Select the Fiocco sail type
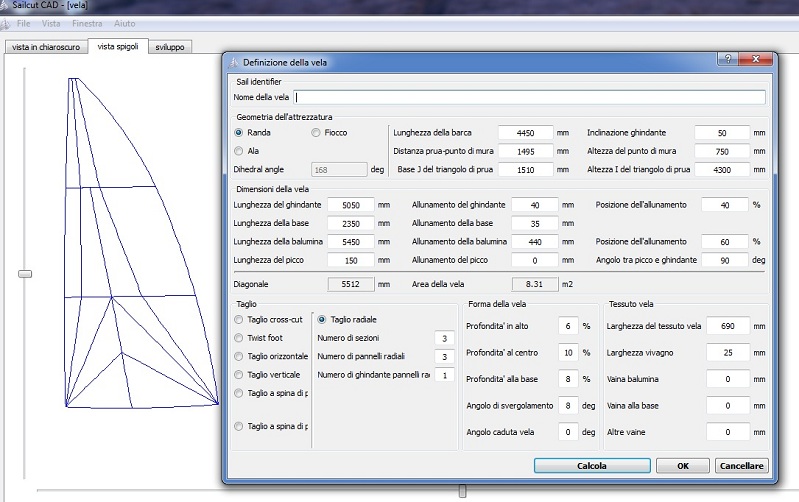799x502 pixels. pos(315,133)
